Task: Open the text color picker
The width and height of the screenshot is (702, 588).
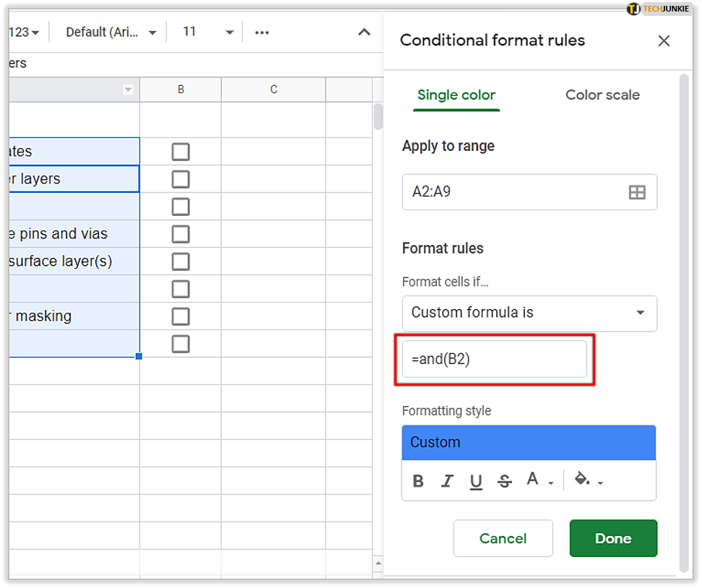Action: pyautogui.click(x=538, y=480)
